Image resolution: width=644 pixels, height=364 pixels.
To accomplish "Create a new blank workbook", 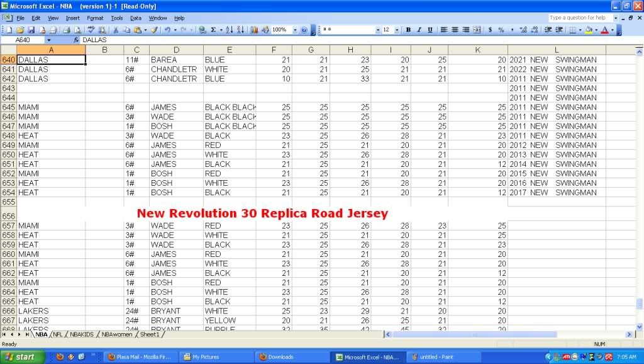I will pos(9,30).
